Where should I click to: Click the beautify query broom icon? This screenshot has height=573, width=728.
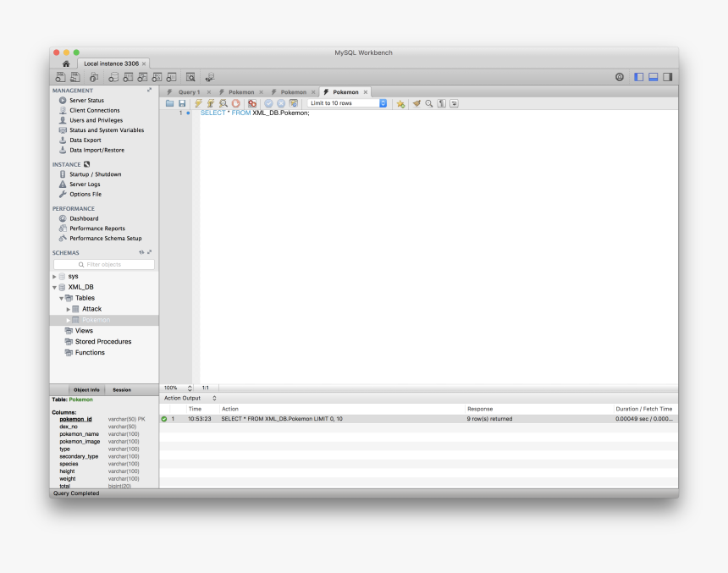tap(416, 103)
